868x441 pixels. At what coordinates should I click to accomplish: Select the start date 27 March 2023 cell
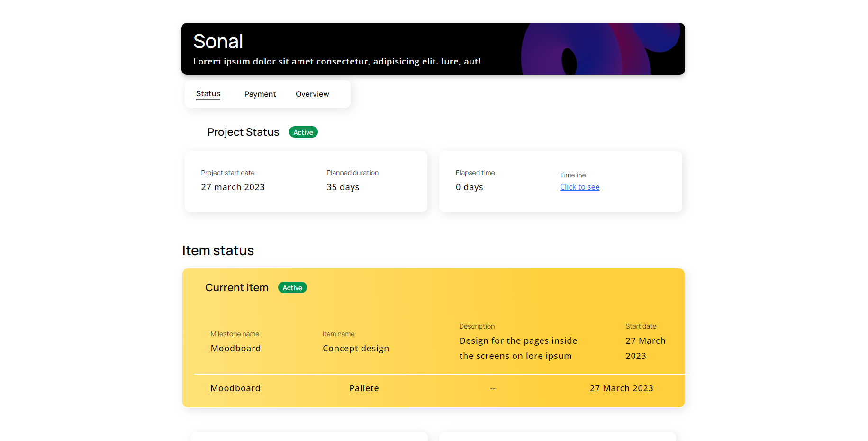coord(645,348)
